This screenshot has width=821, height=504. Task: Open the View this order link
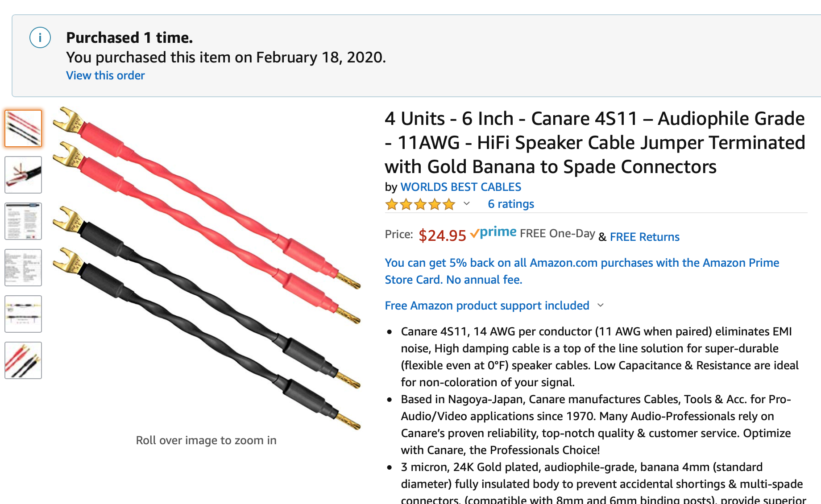click(x=105, y=75)
